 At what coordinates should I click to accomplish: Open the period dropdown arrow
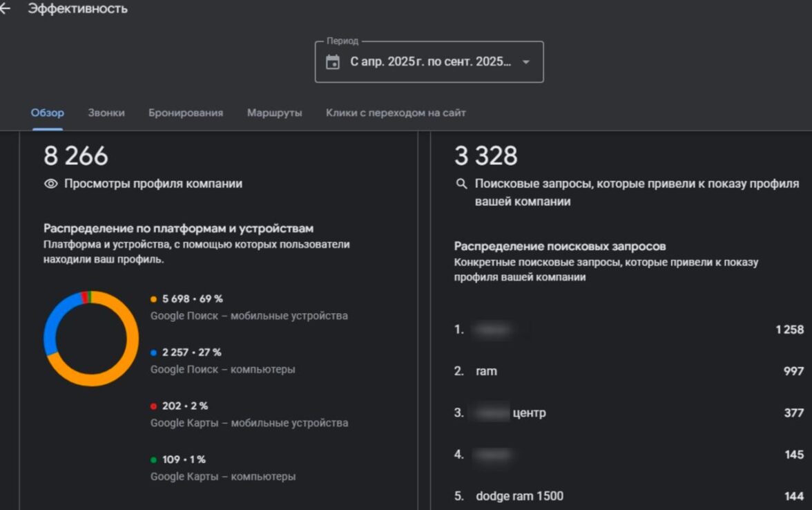coord(525,62)
